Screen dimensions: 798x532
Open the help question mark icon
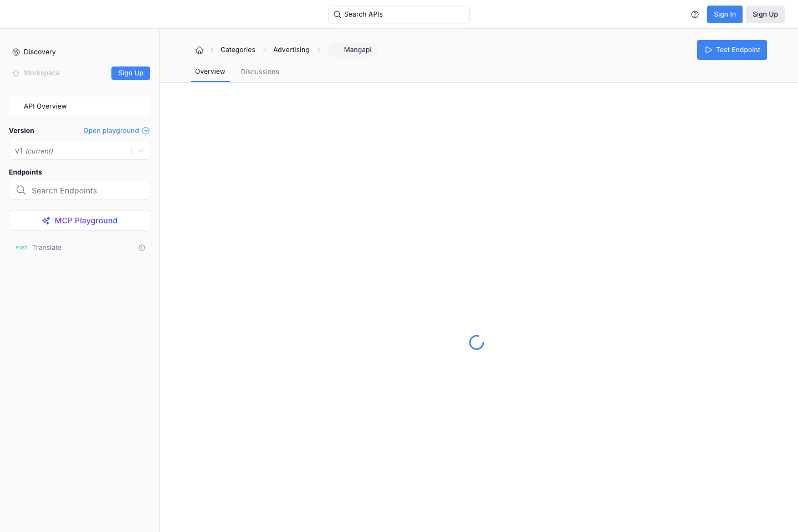(695, 14)
